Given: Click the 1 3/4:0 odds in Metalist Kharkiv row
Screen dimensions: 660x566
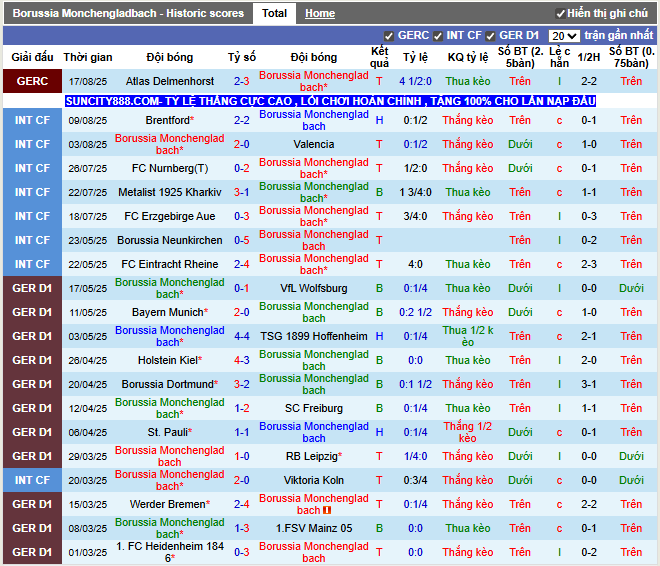Looking at the screenshot, I should point(415,192).
